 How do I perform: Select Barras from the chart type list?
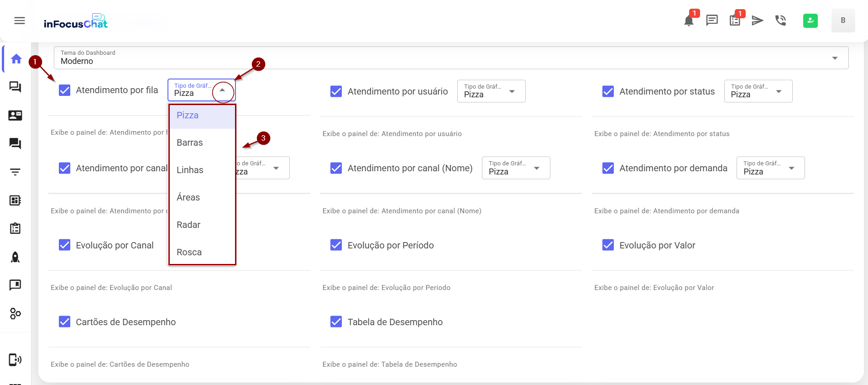click(190, 142)
